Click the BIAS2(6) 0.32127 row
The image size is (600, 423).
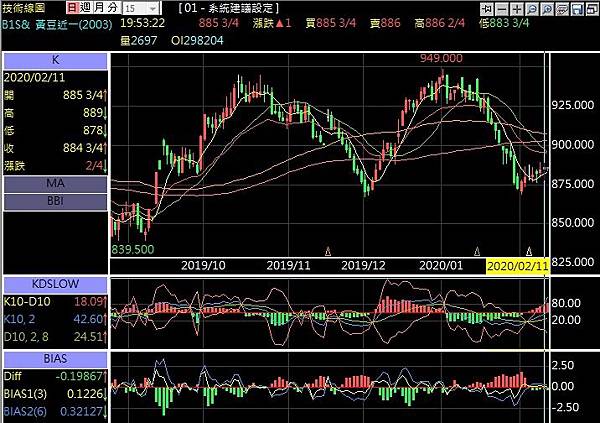click(x=55, y=412)
